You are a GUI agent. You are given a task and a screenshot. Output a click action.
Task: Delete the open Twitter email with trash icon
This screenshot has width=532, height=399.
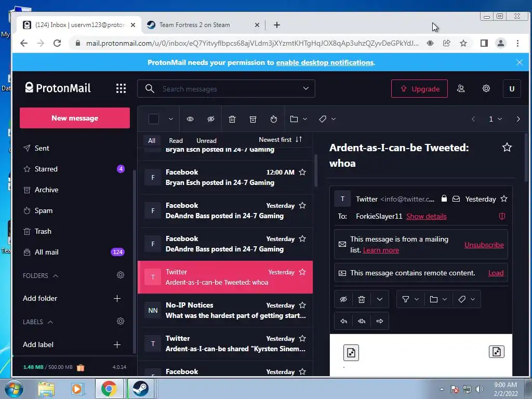coord(362,299)
